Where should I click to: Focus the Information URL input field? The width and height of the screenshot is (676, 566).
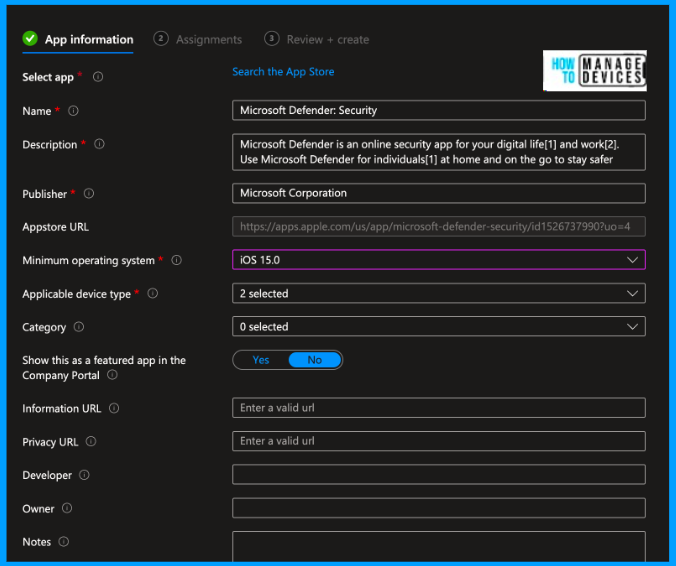click(438, 408)
